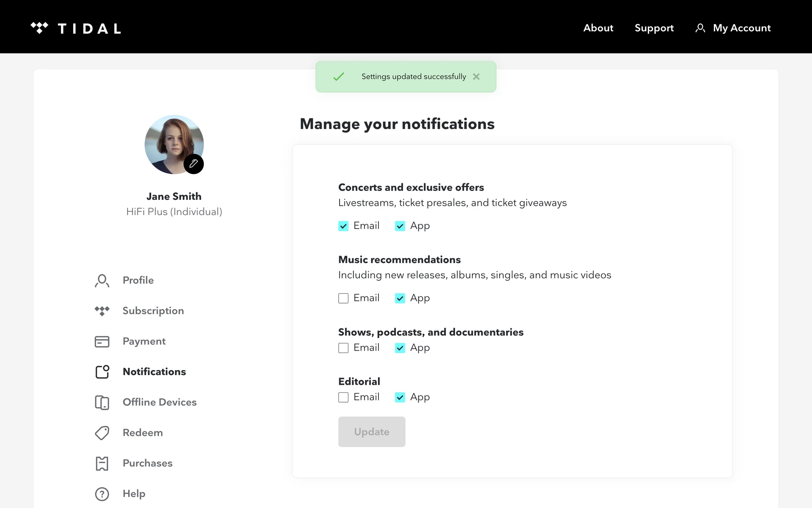This screenshot has height=508, width=812.
Task: Enable Email for Music recommendations
Action: tap(343, 298)
